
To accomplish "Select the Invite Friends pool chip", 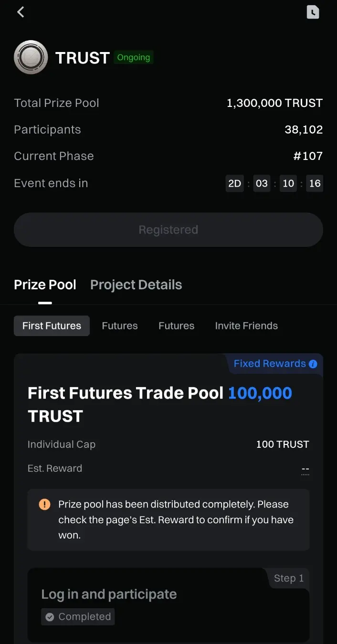I will (x=246, y=326).
